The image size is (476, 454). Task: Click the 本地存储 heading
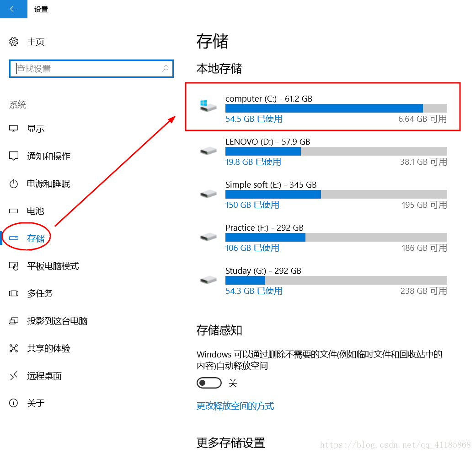tap(219, 68)
